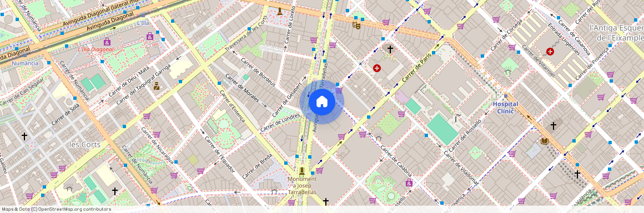
Task: Select the L'Illa Diagonal mall label
Action: click(95, 49)
